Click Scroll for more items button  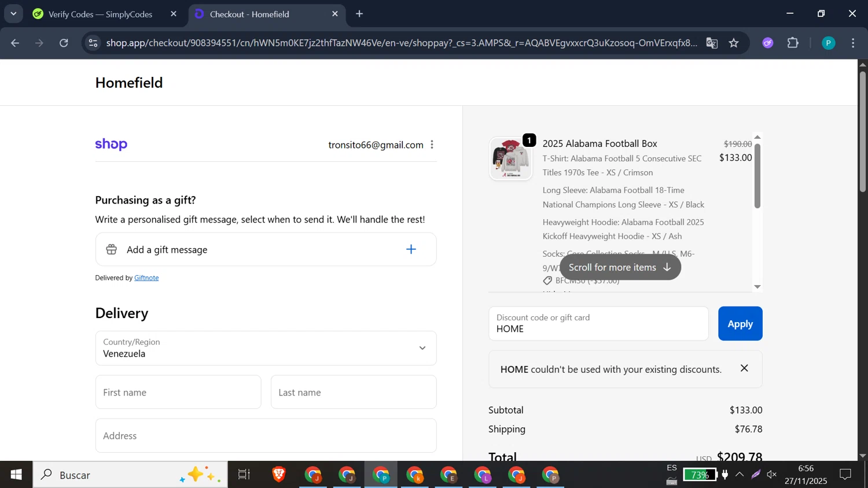click(620, 267)
